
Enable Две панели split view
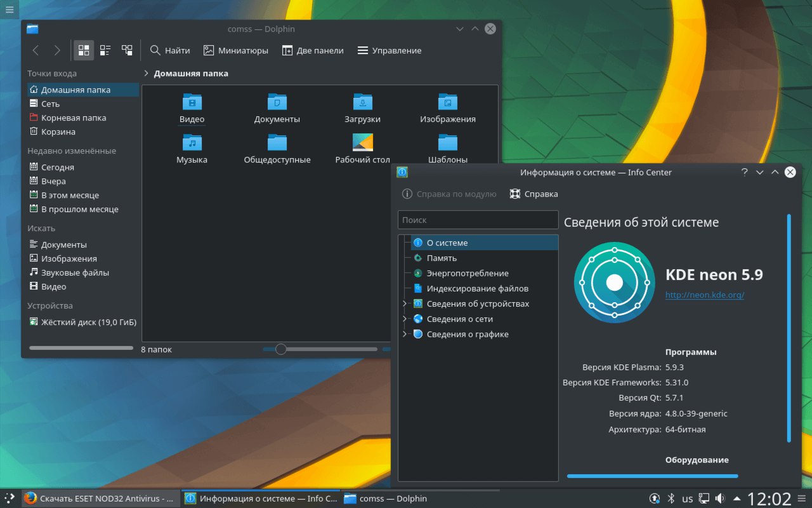click(313, 50)
